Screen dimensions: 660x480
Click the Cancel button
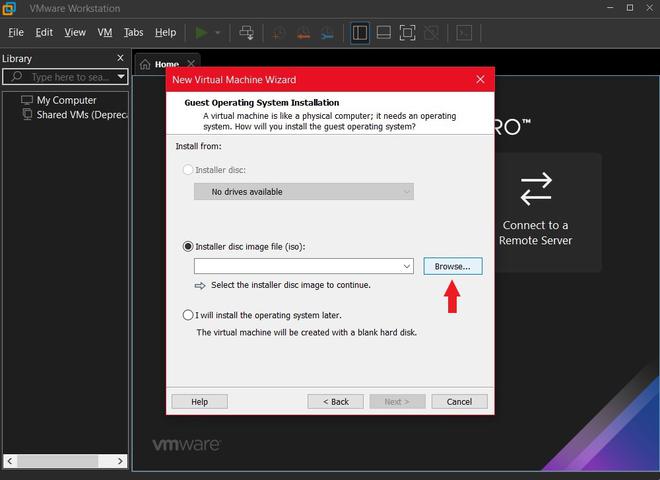click(459, 402)
